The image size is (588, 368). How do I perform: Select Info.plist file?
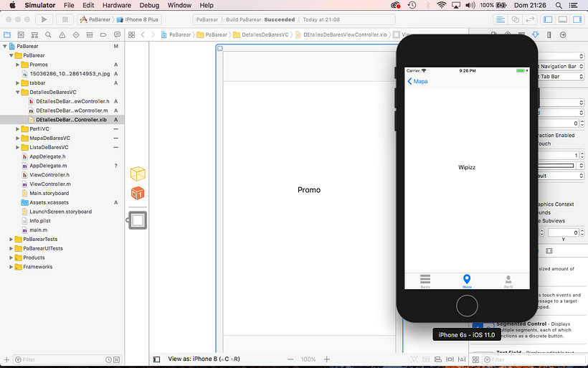click(39, 221)
